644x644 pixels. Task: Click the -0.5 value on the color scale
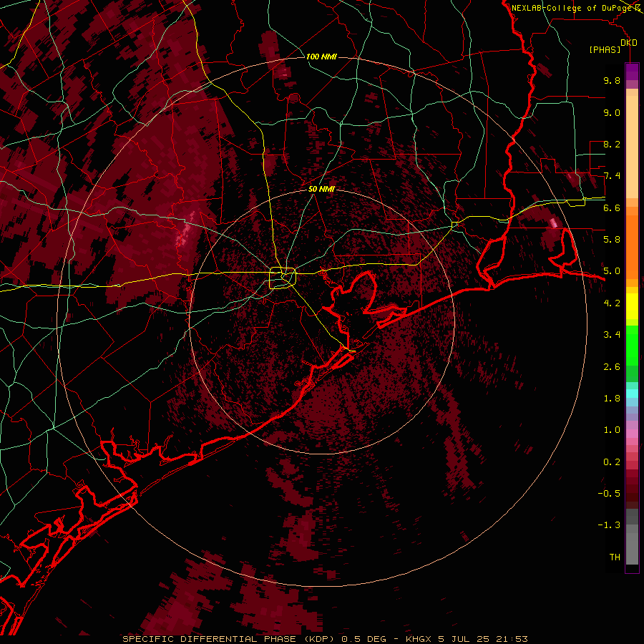(609, 494)
